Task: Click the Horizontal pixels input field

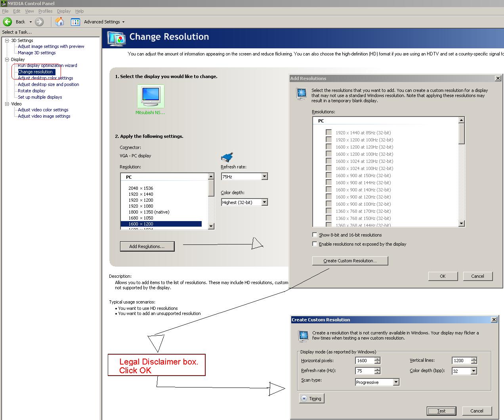Action: (365, 361)
